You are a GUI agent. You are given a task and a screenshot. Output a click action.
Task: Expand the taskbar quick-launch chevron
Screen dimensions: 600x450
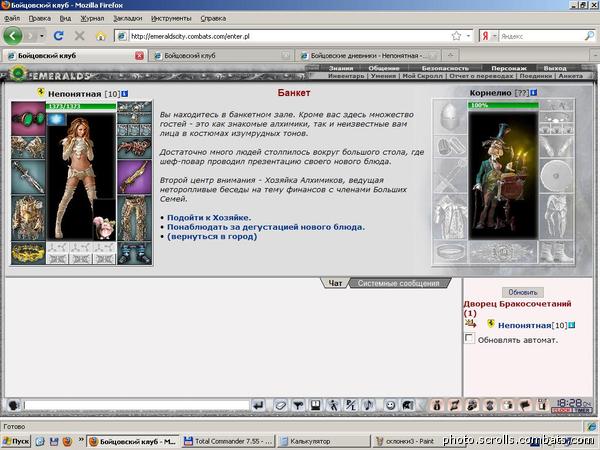click(x=81, y=440)
